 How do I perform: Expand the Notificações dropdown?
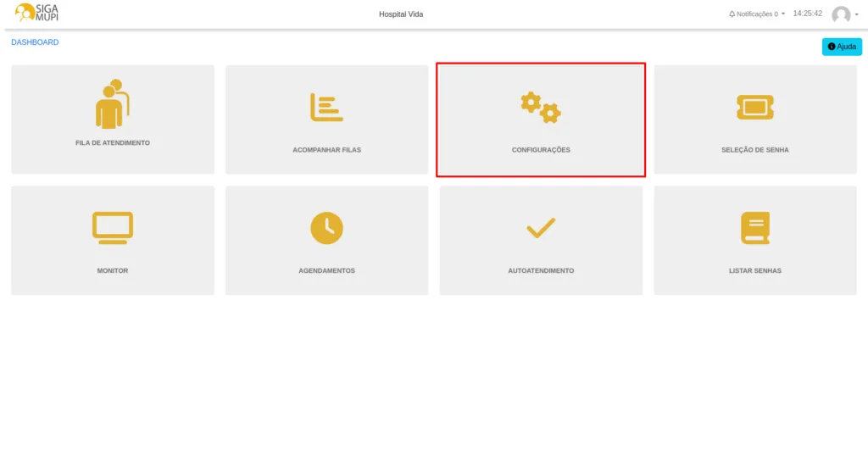[757, 14]
